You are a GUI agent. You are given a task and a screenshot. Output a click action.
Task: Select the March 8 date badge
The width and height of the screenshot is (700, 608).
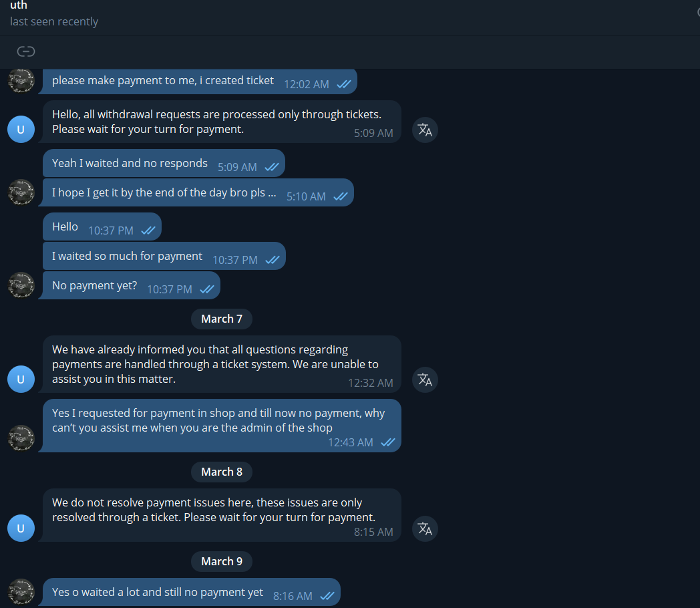(222, 472)
